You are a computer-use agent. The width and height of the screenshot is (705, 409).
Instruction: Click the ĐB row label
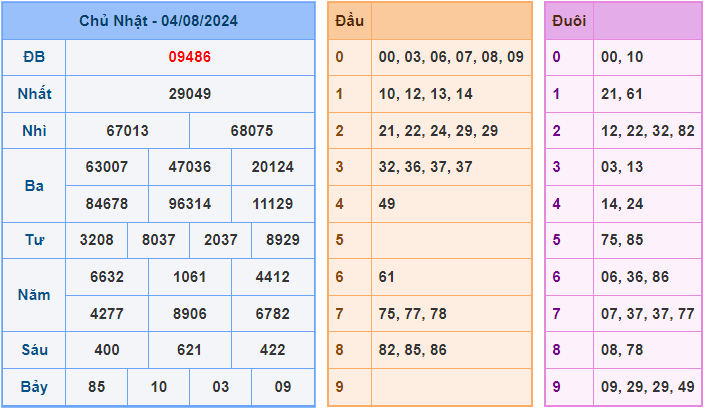(x=34, y=57)
